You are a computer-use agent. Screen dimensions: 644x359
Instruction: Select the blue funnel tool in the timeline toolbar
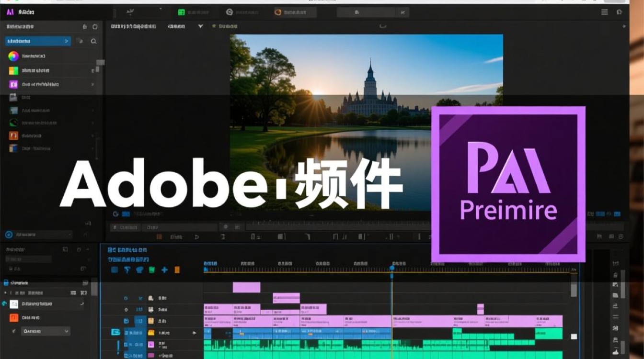tap(127, 270)
